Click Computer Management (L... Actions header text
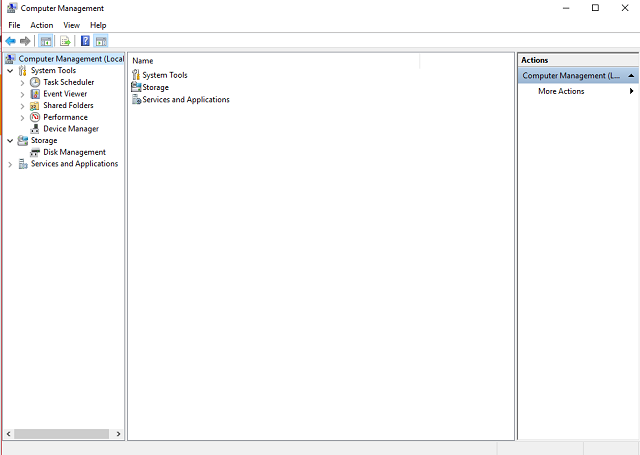 (x=571, y=75)
